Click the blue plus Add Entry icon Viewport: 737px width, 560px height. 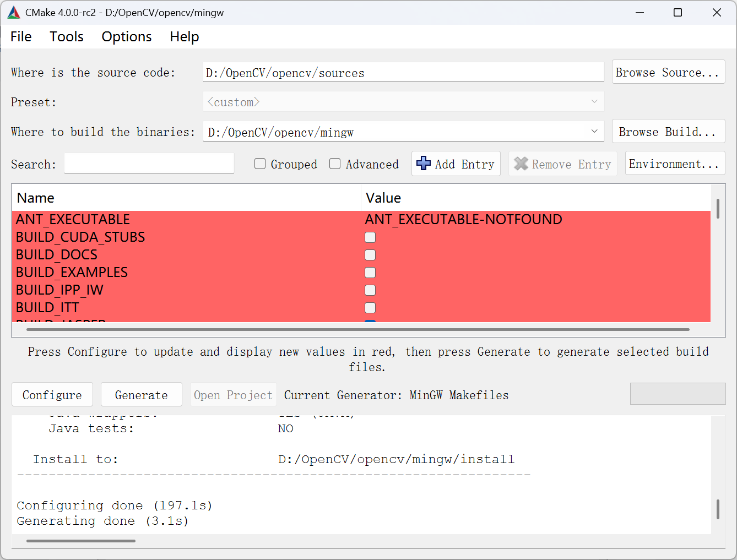tap(424, 164)
